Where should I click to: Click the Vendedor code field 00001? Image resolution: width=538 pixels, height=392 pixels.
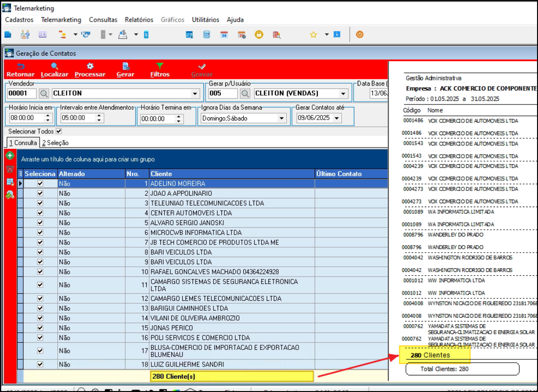tap(22, 93)
